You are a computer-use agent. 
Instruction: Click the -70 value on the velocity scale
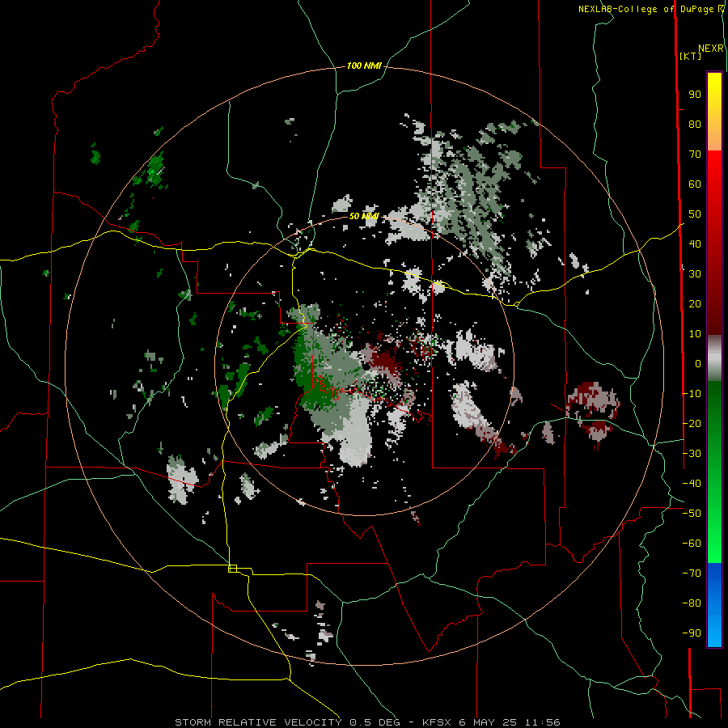(x=692, y=574)
